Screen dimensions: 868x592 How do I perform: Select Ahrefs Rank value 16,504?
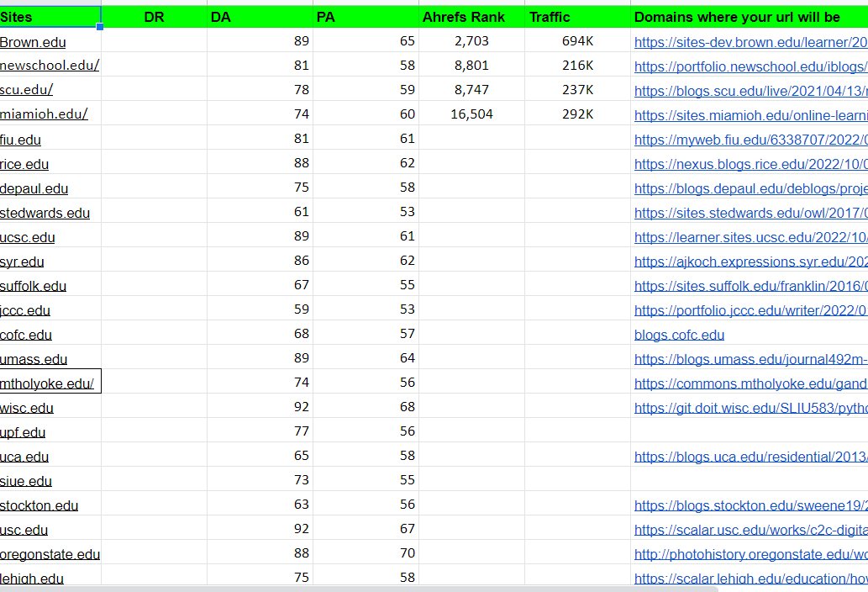(471, 114)
